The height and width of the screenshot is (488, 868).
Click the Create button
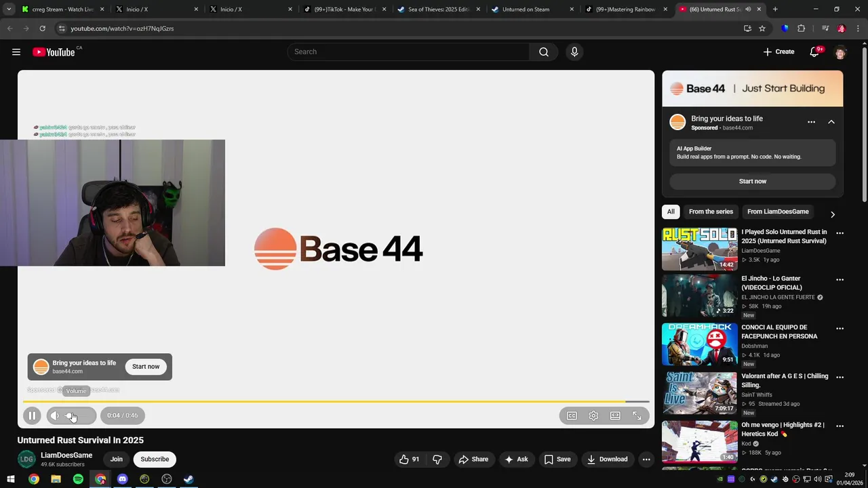pos(778,52)
